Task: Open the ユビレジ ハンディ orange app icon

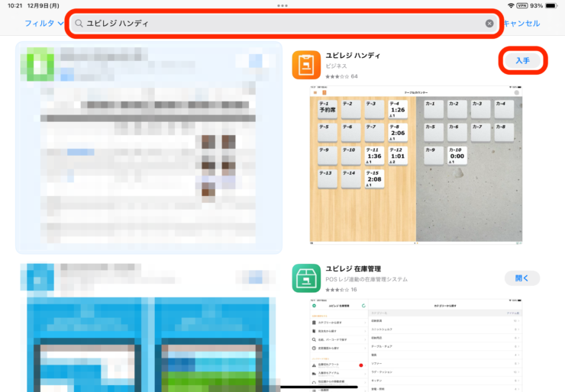Action: (306, 65)
